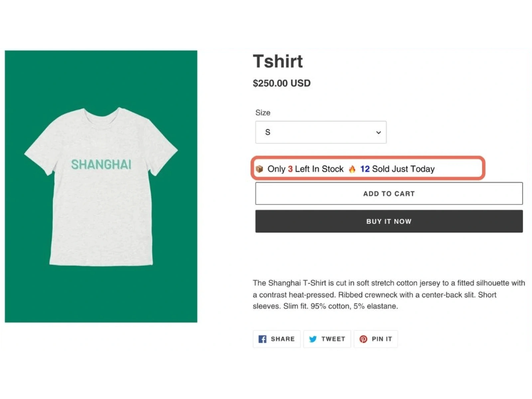532x399 pixels.
Task: Expand the Size dropdown chevron arrow
Action: 378,133
